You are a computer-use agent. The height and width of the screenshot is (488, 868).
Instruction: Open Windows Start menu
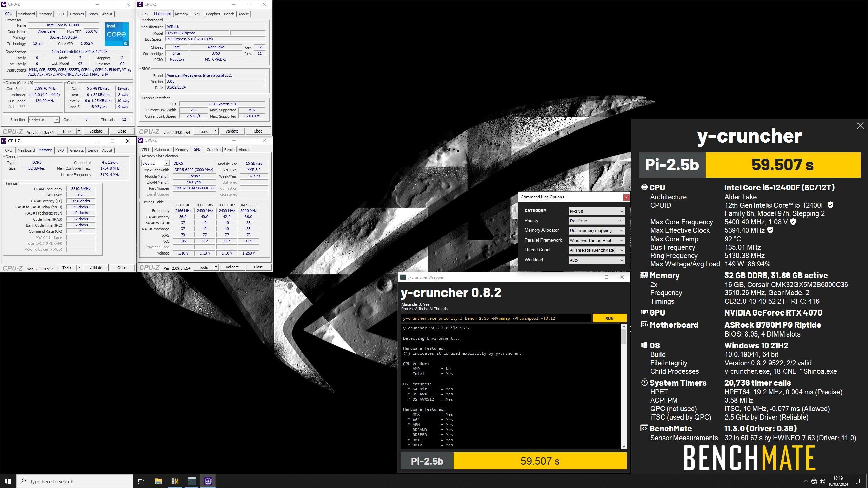(x=8, y=481)
